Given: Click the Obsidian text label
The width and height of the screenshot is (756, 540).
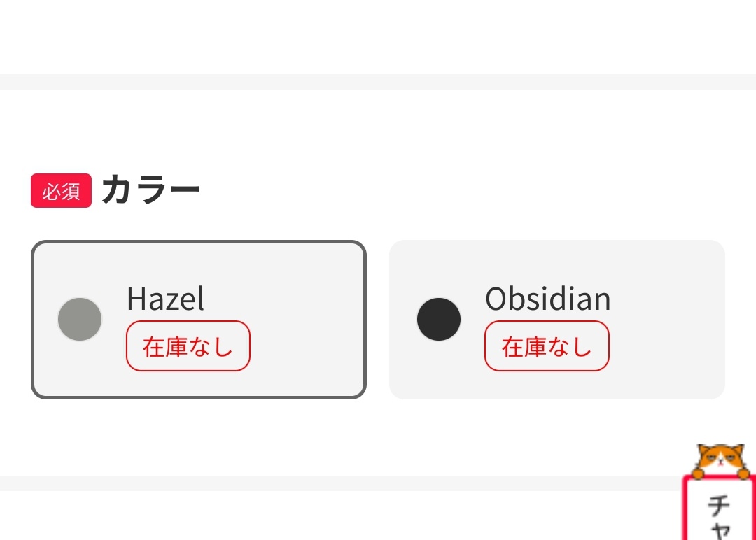Looking at the screenshot, I should tap(547, 299).
